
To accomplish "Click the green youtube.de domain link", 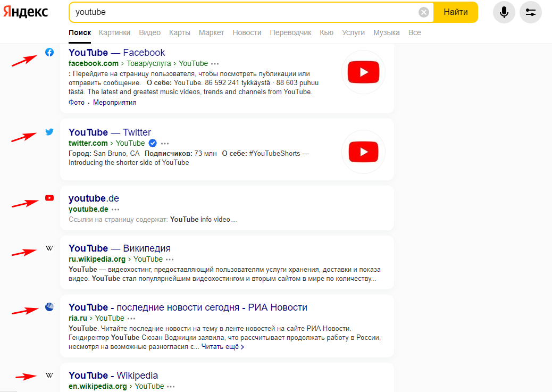I will point(88,209).
